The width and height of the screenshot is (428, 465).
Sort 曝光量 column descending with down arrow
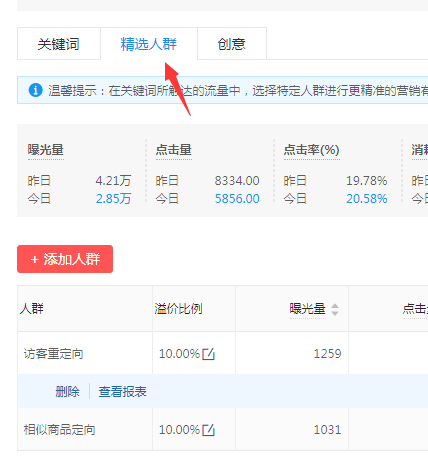335,313
